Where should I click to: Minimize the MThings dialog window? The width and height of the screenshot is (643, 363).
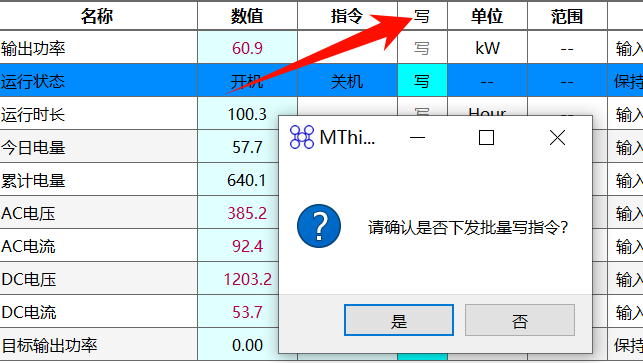click(x=417, y=138)
